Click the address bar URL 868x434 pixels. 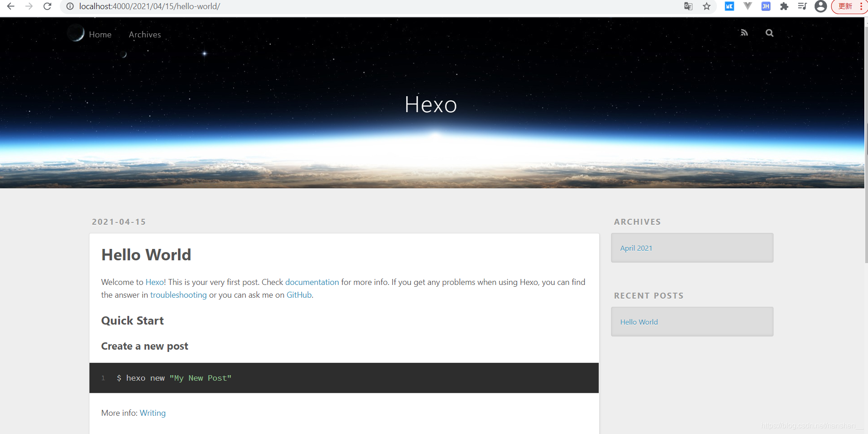[150, 6]
